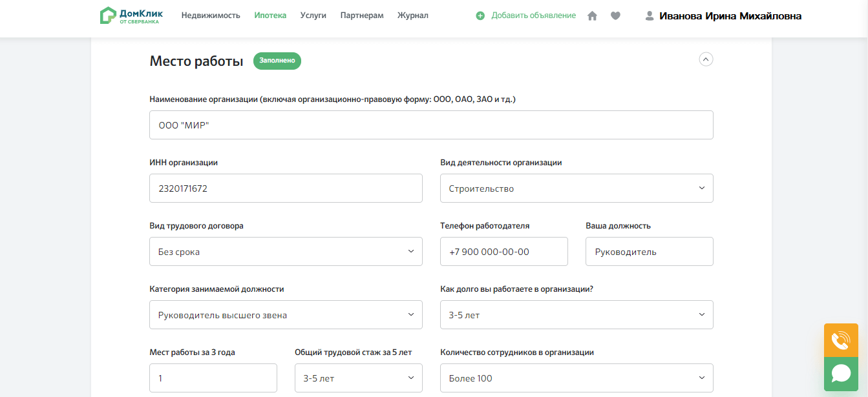The height and width of the screenshot is (397, 868).
Task: Open the orange phone callback widget
Action: click(841, 340)
